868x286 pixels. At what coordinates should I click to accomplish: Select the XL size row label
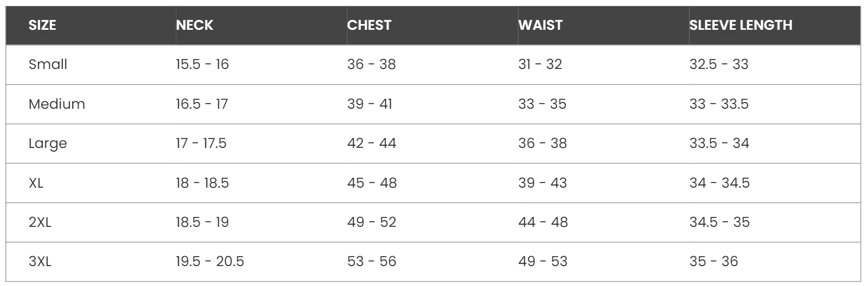[36, 183]
